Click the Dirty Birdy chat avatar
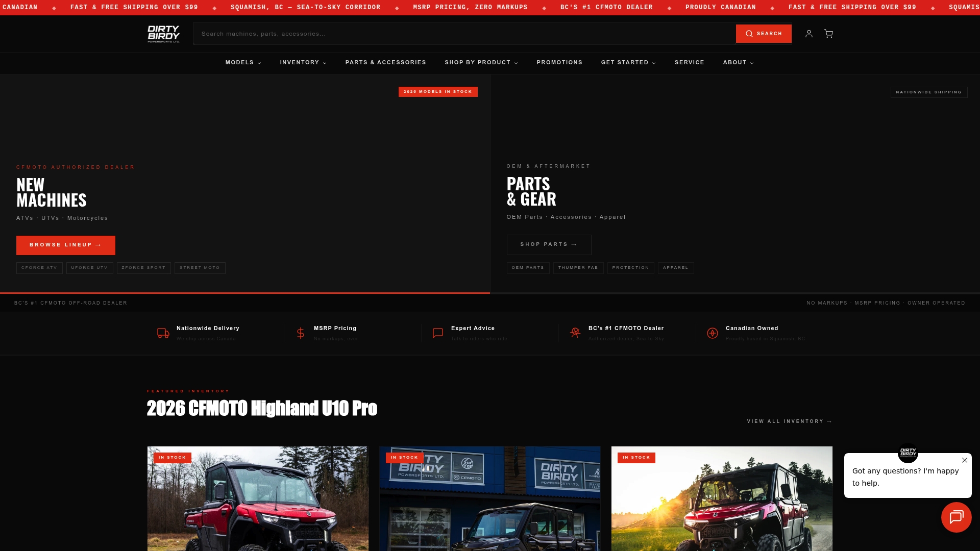 point(908,453)
